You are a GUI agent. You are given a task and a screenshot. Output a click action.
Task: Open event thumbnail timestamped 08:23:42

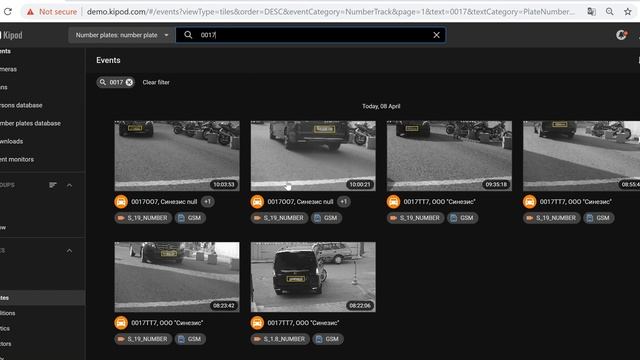coord(177,277)
